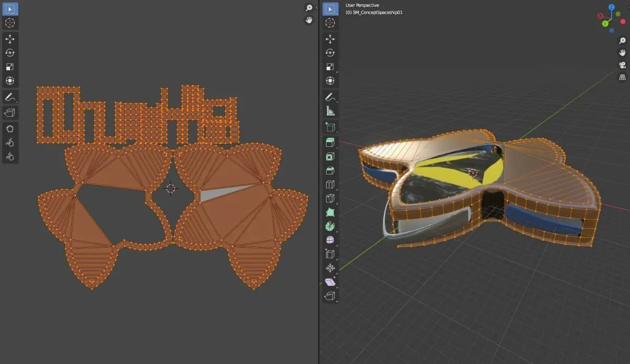Screen dimensions: 630x364
Task: Select the Scale tool in UV editor
Action: (10, 67)
